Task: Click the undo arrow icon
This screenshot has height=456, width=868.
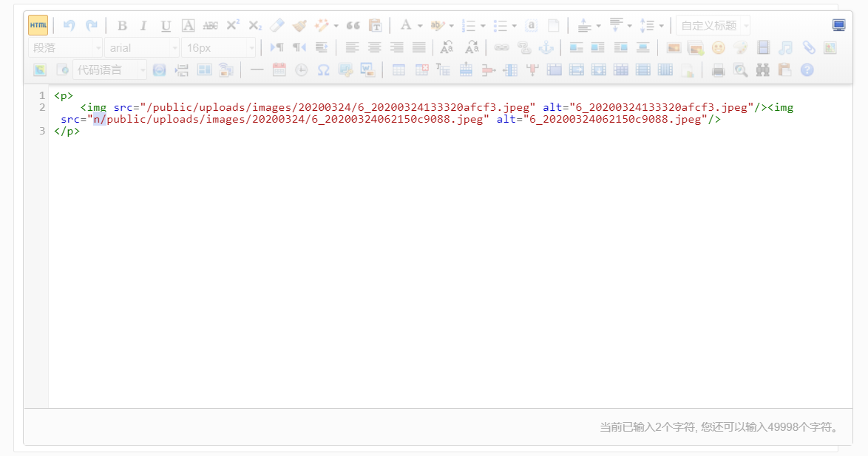Action: [69, 25]
